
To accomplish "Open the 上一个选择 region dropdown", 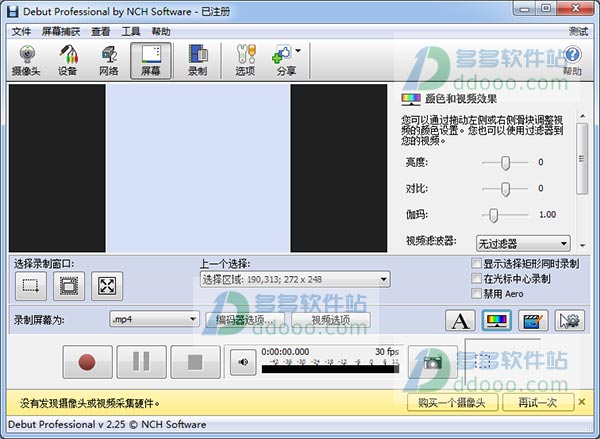I will point(295,279).
